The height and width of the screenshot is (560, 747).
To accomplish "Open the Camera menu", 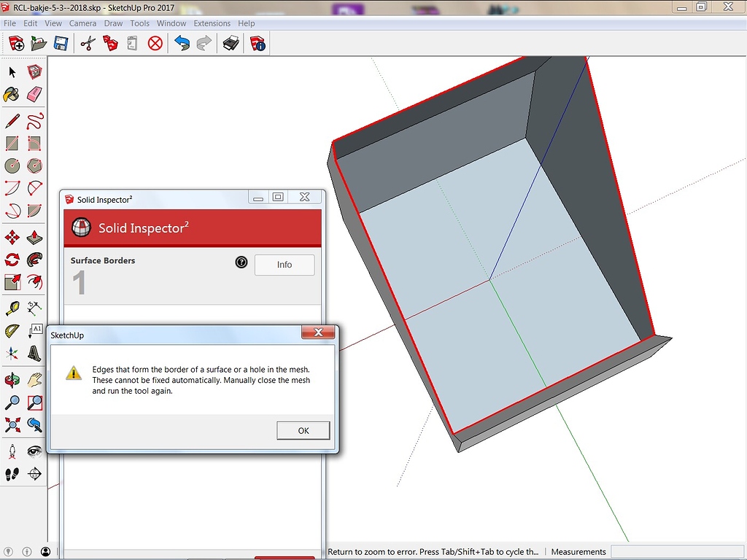I will coord(82,23).
